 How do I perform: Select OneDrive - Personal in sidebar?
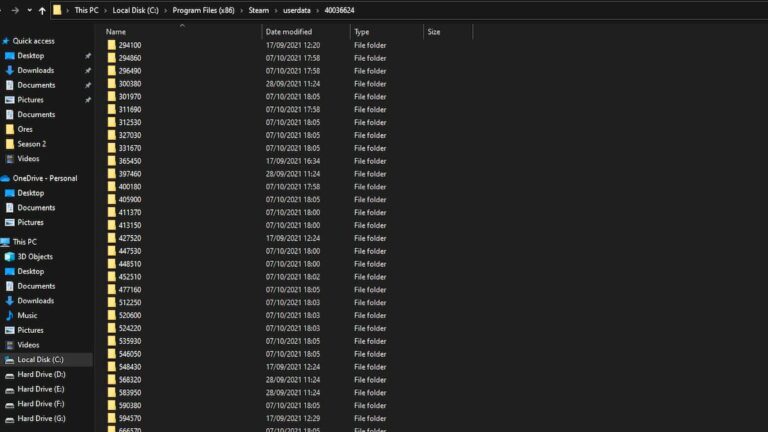(45, 178)
